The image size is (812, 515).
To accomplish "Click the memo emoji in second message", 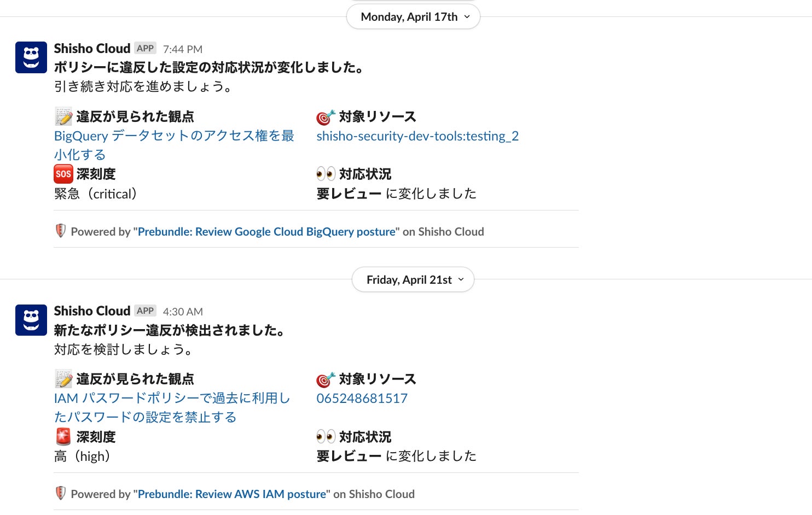I will (x=63, y=379).
